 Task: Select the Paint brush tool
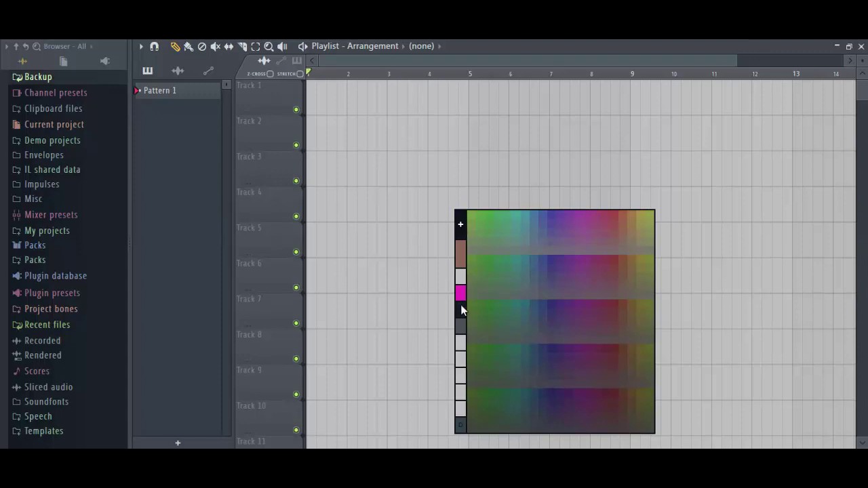click(x=189, y=46)
